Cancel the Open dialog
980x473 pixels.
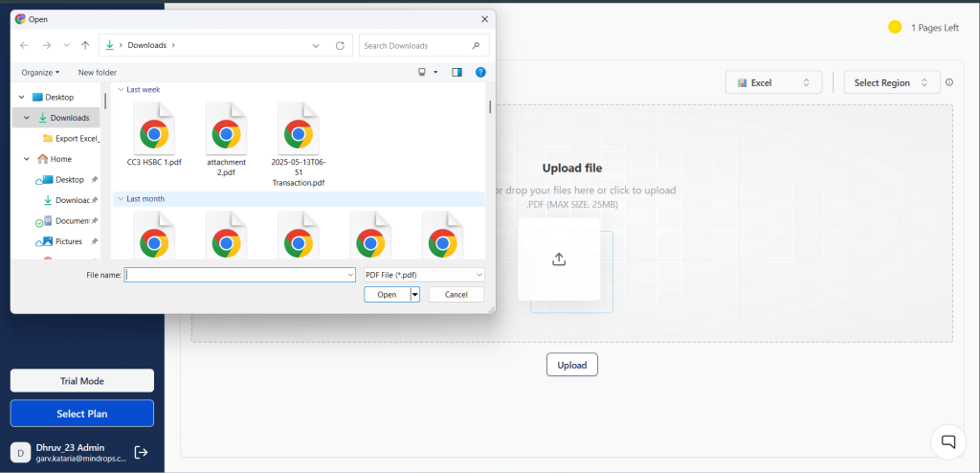click(457, 295)
